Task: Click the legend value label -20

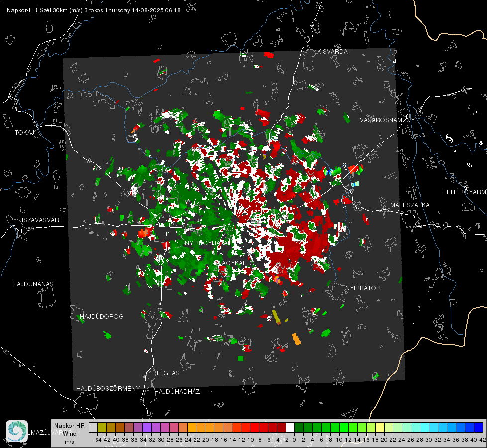Action: 204,440
